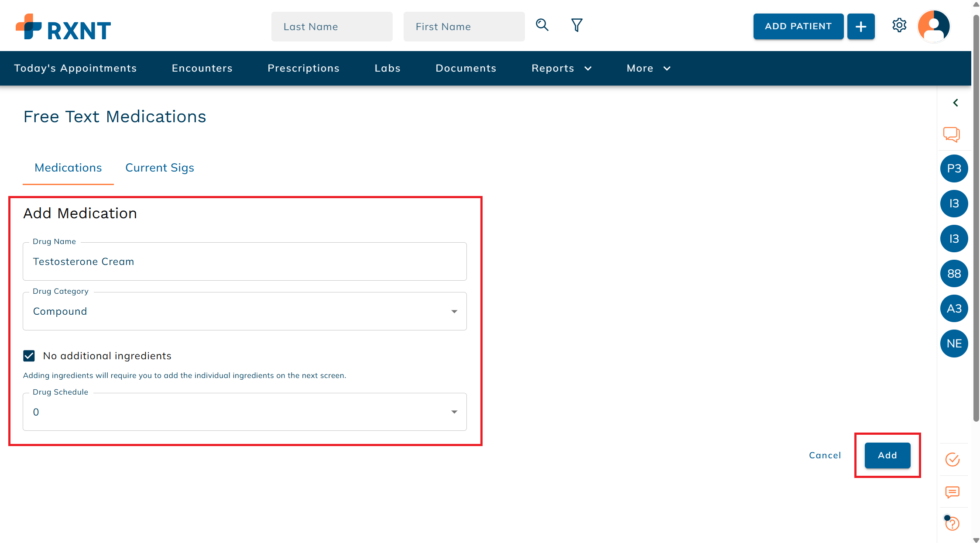
Task: Click the help question mark icon
Action: point(952,523)
